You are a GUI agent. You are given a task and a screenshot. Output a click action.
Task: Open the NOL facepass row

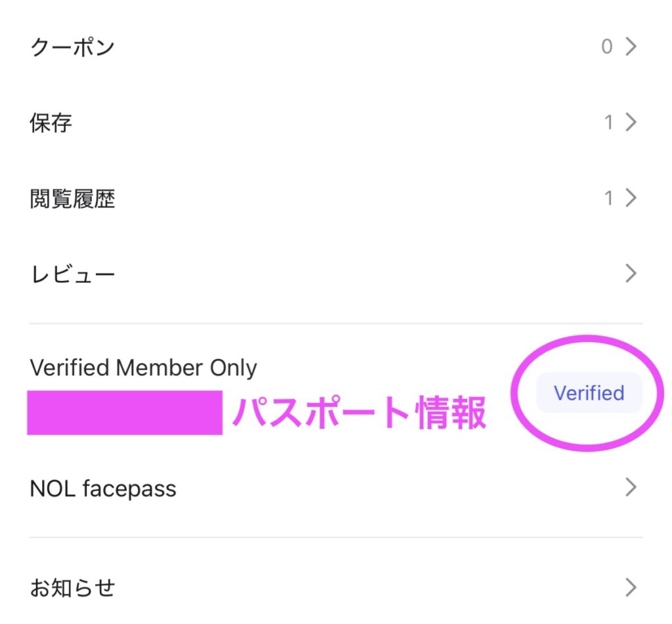(103, 489)
